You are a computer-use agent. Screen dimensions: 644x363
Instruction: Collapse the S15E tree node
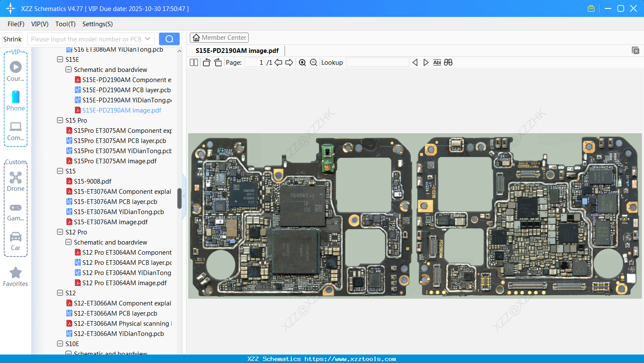click(60, 59)
